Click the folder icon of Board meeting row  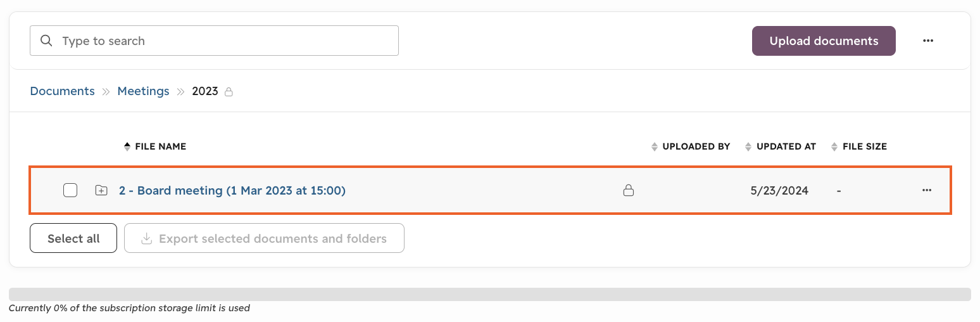[x=101, y=190]
